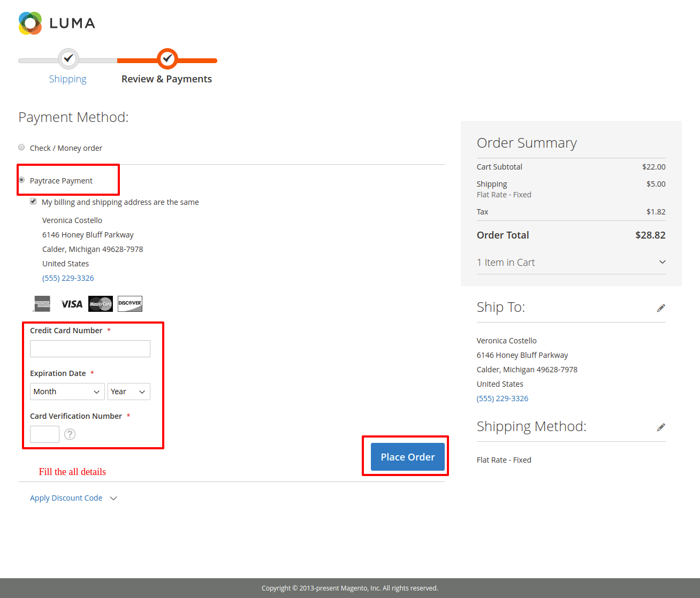Click the American Express card logo

(42, 304)
